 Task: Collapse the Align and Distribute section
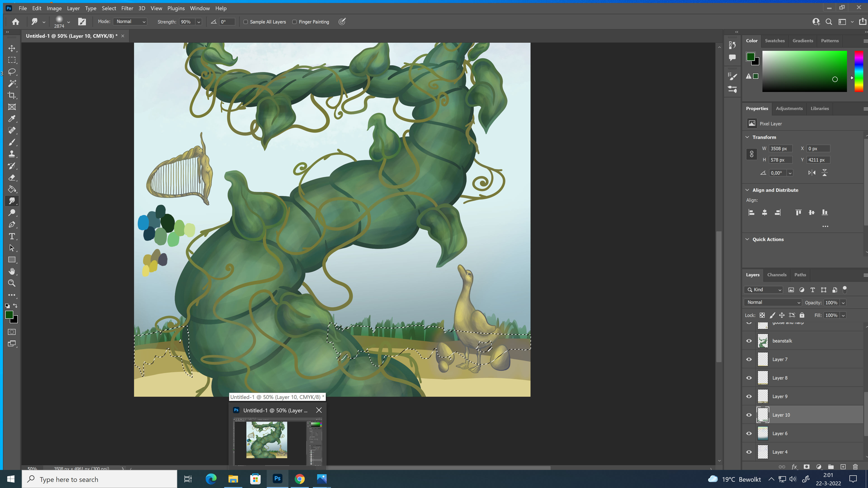[x=747, y=190]
